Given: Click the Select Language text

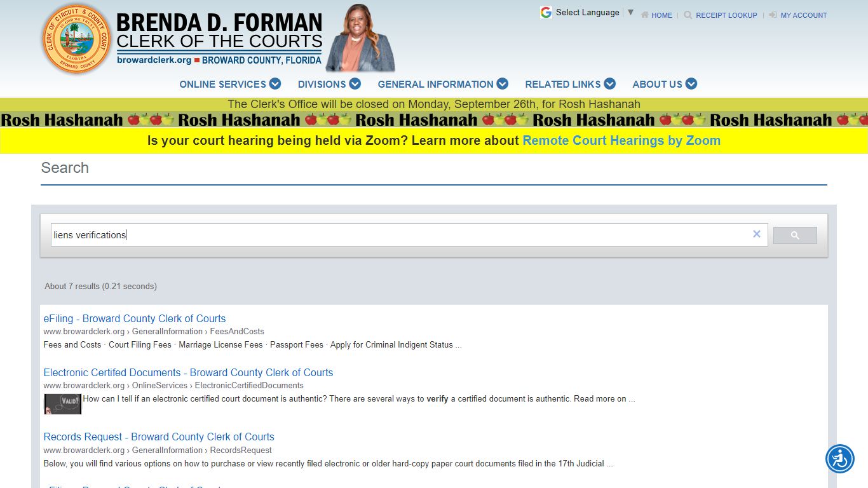Looking at the screenshot, I should [587, 12].
